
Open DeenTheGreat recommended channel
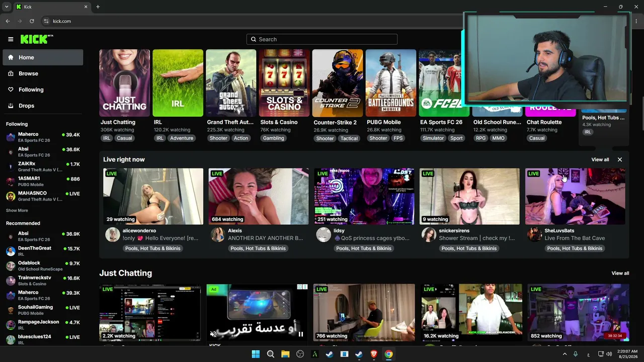click(43, 251)
